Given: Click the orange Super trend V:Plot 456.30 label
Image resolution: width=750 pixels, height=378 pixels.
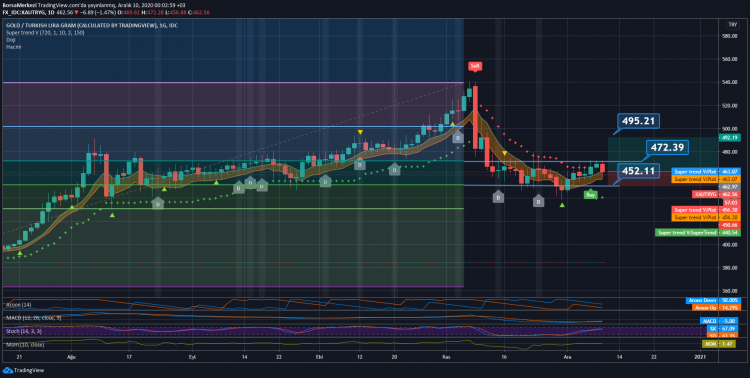Looking at the screenshot, I should [x=706, y=217].
